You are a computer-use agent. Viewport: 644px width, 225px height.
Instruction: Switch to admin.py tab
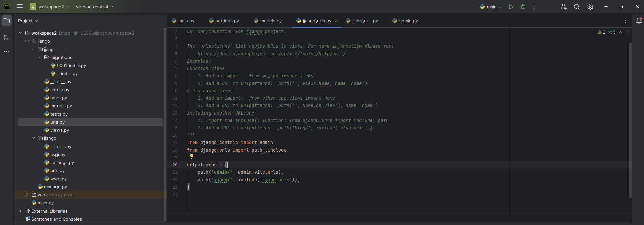point(405,21)
